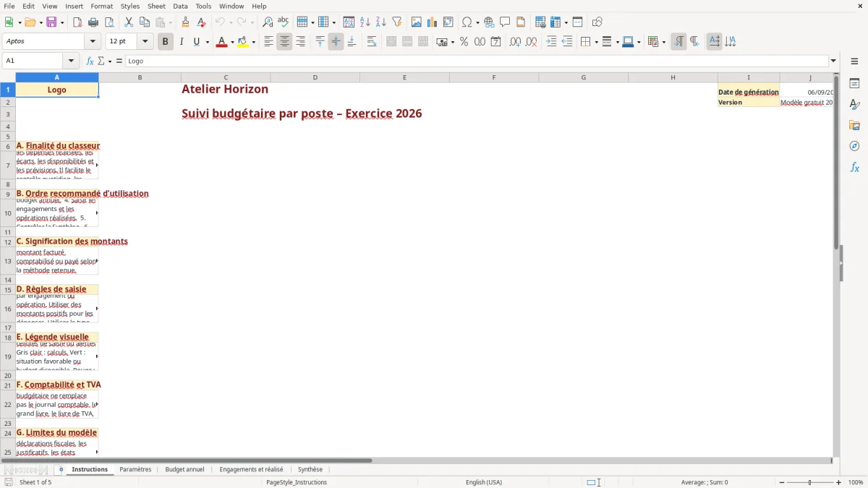This screenshot has width=868, height=488.
Task: Click Sort Descending icon
Action: click(x=381, y=22)
